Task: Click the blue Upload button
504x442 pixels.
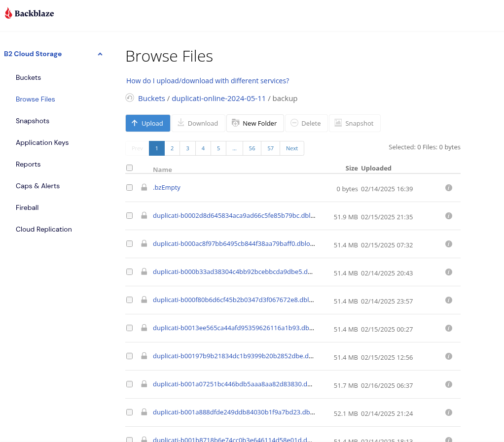Action: tap(148, 123)
